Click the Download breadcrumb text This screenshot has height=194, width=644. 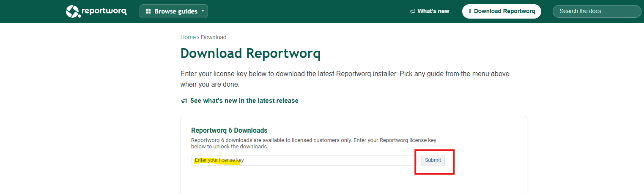214,37
